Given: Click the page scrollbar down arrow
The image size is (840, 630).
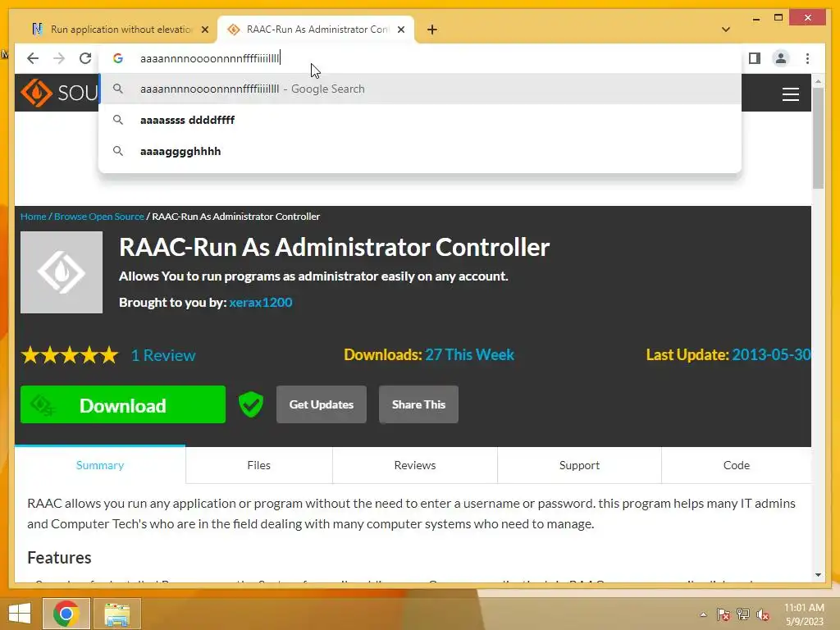Looking at the screenshot, I should click(x=818, y=575).
